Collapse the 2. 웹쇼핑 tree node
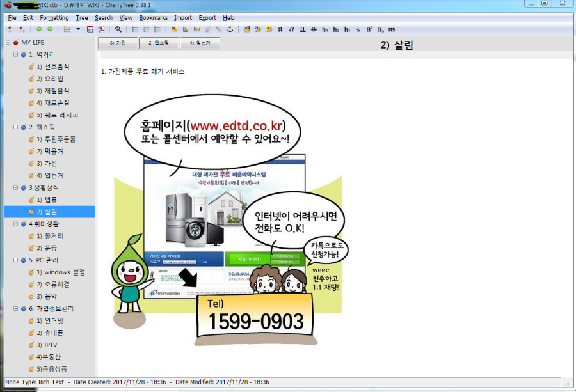This screenshot has height=392, width=576. [16, 127]
